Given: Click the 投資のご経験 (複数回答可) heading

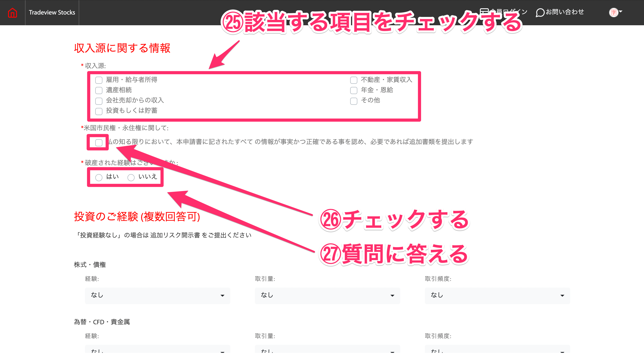Looking at the screenshot, I should 137,216.
